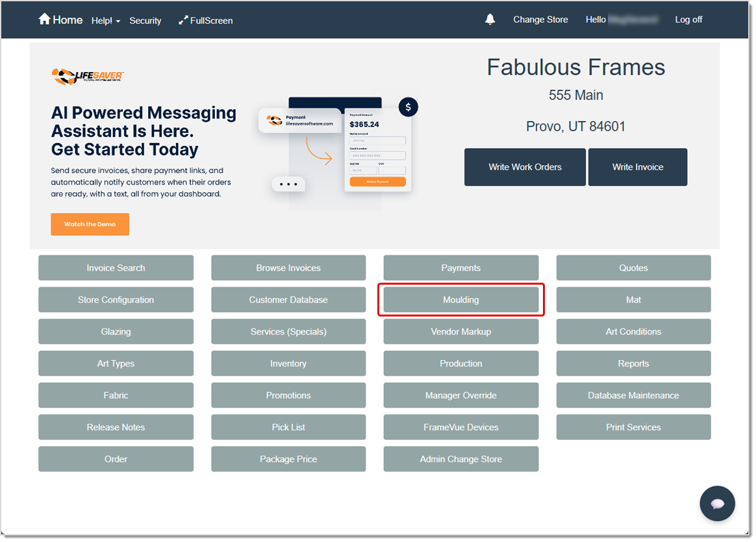
Task: Click Write Invoice
Action: pyautogui.click(x=637, y=167)
